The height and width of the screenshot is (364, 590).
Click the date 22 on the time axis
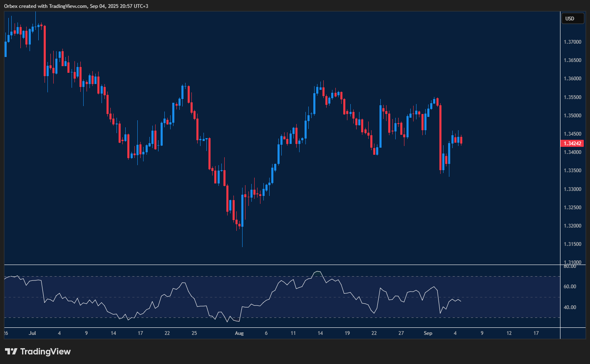tap(167, 333)
